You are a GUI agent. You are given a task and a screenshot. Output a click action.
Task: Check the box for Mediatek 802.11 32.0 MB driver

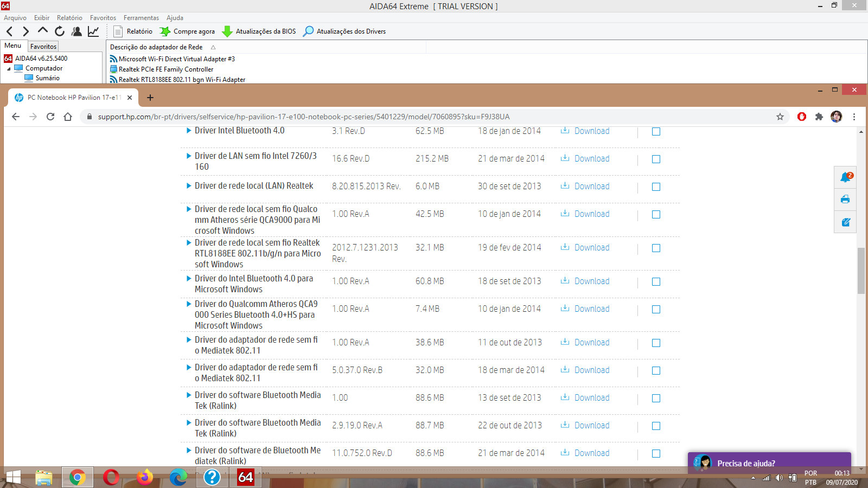(656, 370)
